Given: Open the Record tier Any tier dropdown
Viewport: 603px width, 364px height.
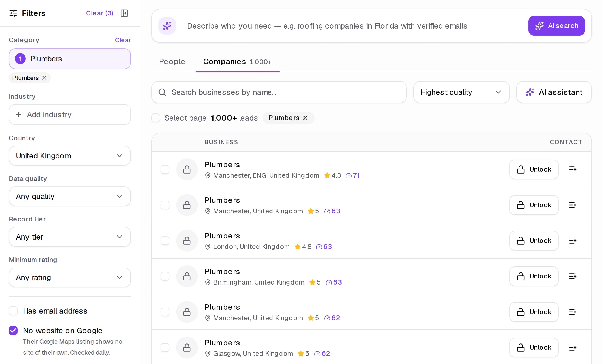Looking at the screenshot, I should [70, 237].
